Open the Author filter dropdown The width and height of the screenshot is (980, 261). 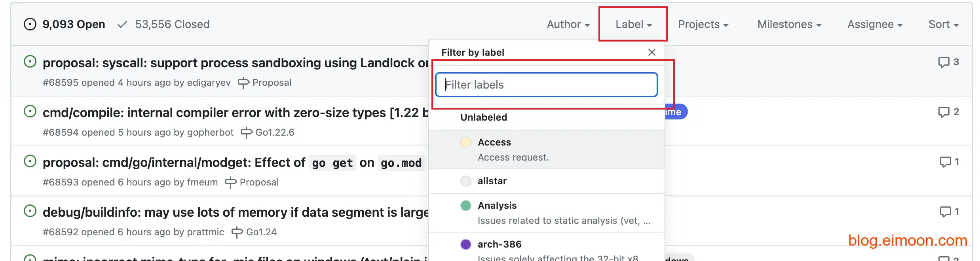point(568,25)
